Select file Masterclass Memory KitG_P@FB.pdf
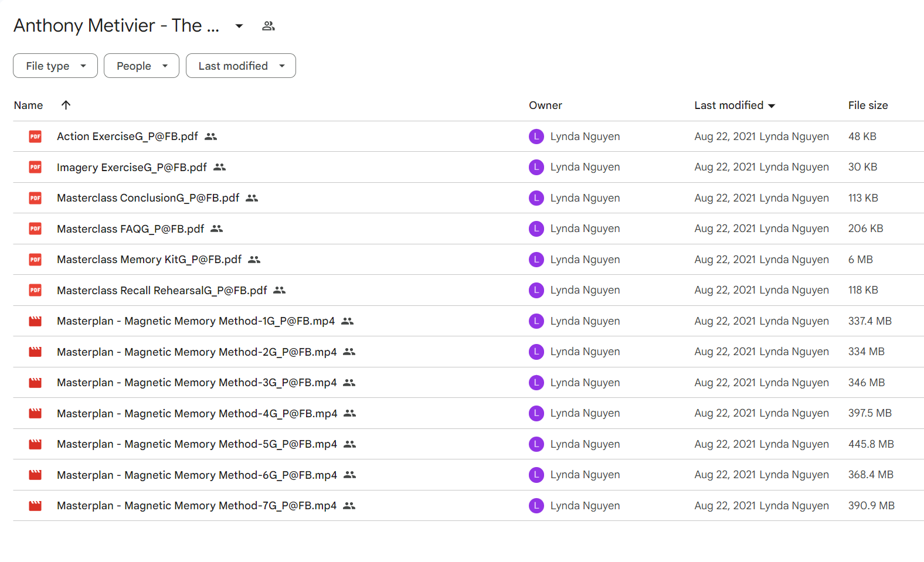Image resolution: width=924 pixels, height=562 pixels. click(149, 260)
